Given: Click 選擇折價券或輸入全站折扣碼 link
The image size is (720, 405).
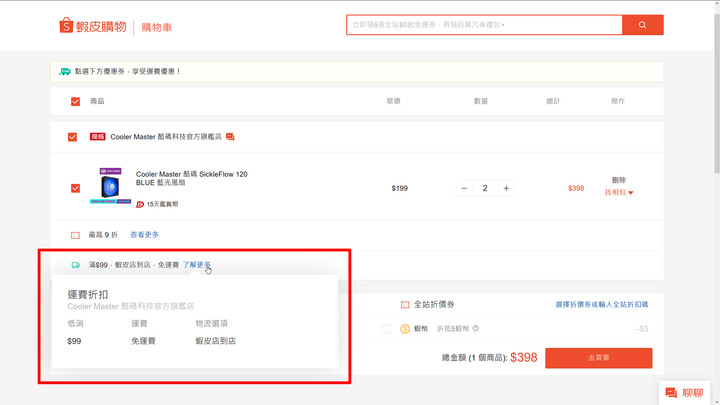Looking at the screenshot, I should click(602, 304).
